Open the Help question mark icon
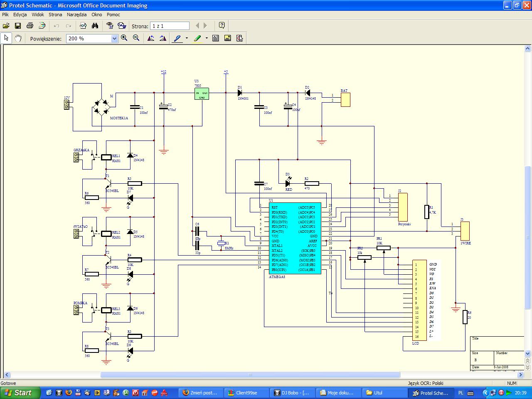This screenshot has width=532, height=399. pyautogui.click(x=222, y=25)
